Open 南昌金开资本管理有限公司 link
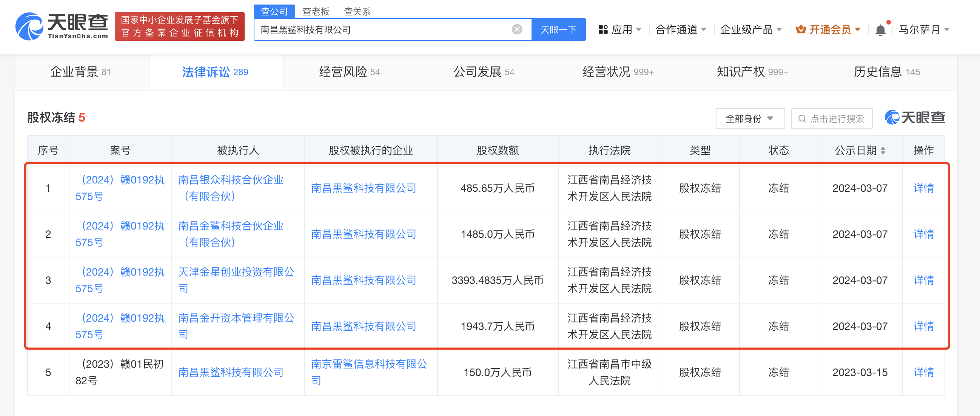Screen dimensions: 980x416 236,326
